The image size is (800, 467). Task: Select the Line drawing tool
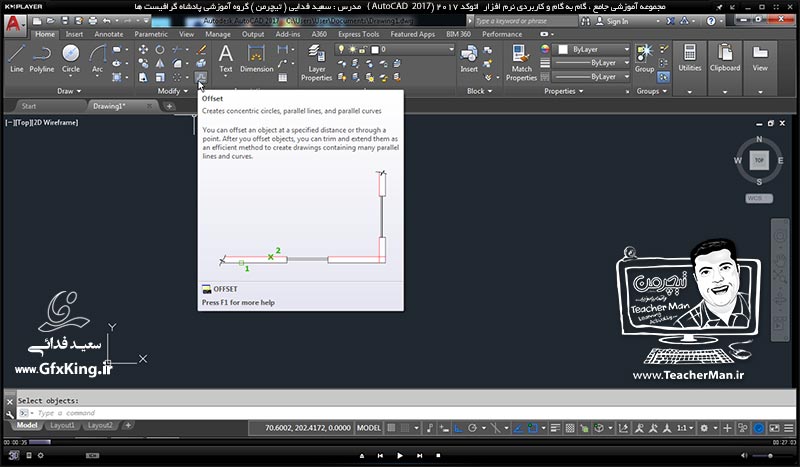(x=16, y=59)
